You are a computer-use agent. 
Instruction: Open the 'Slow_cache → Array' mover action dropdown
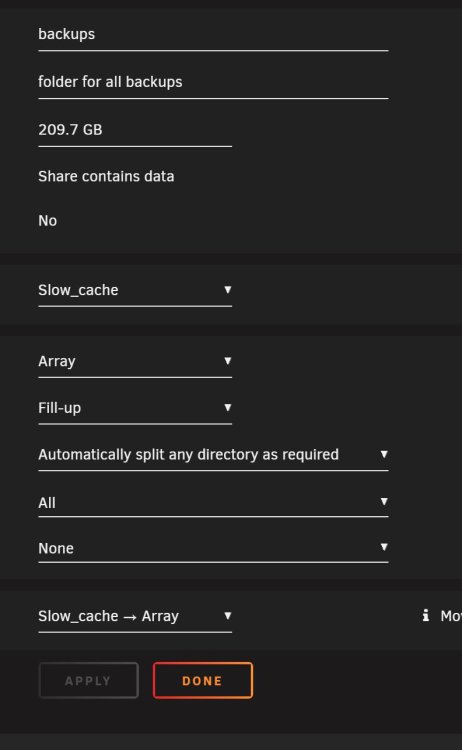[135, 616]
